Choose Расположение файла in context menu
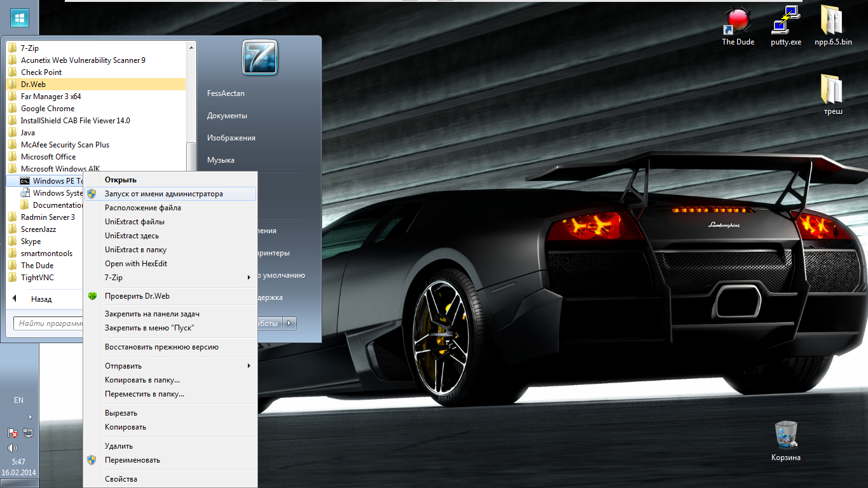This screenshot has height=488, width=868. coord(170,208)
